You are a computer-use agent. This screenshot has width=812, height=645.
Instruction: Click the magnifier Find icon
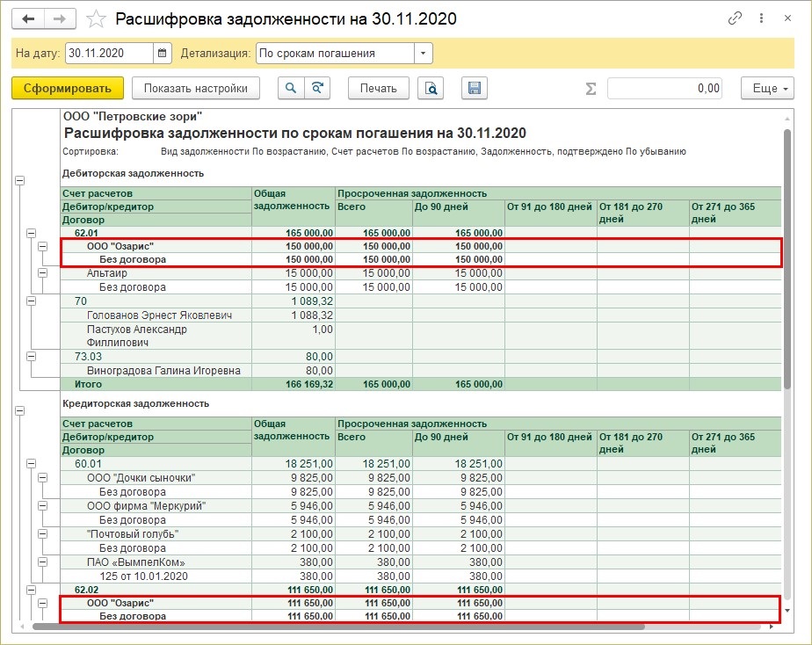291,89
